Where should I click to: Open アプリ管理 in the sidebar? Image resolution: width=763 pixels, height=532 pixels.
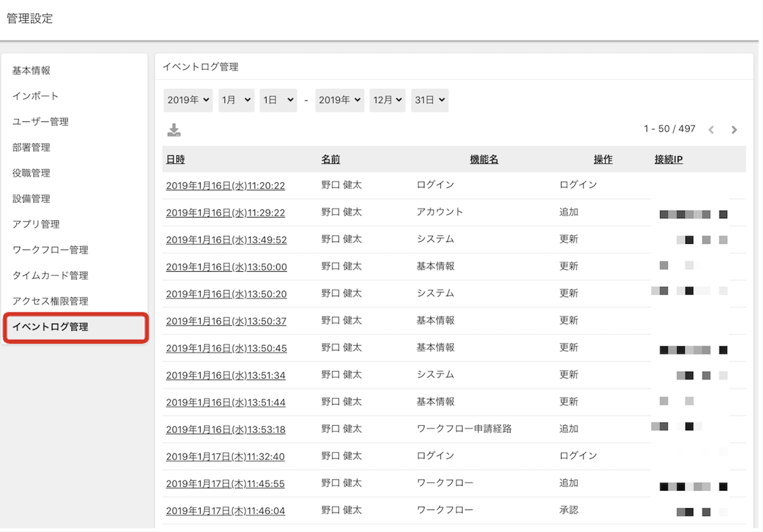click(36, 224)
